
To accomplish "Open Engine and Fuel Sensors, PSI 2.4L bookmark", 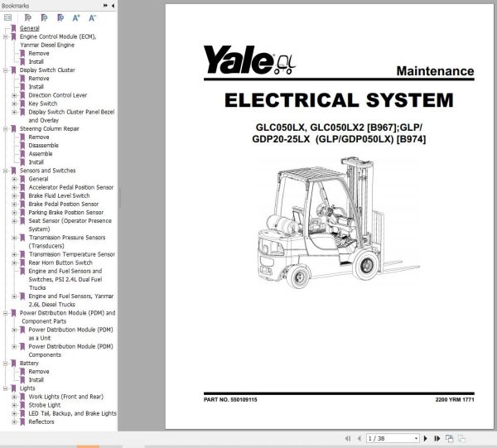I will [65, 279].
